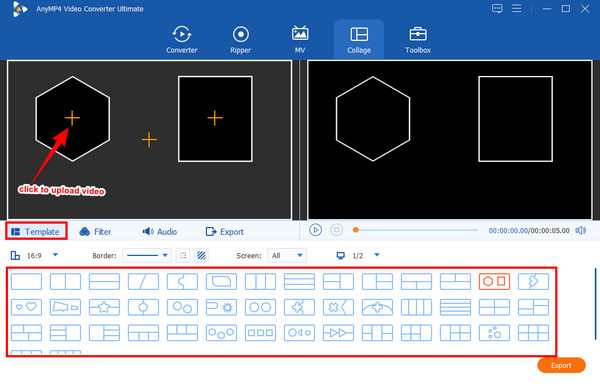Select the Collage tab
The height and width of the screenshot is (386, 600).
tap(359, 39)
